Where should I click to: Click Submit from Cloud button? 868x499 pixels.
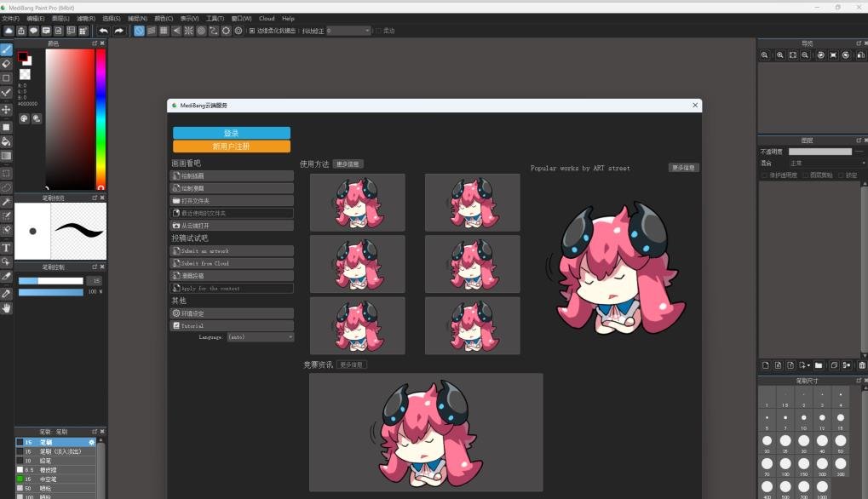click(232, 263)
